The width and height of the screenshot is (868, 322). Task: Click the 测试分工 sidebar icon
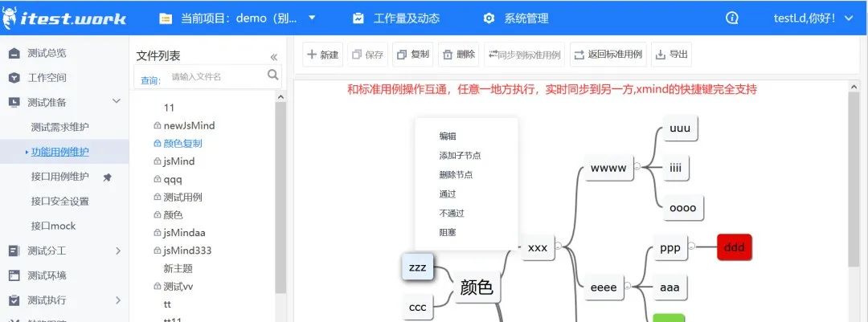click(x=14, y=251)
